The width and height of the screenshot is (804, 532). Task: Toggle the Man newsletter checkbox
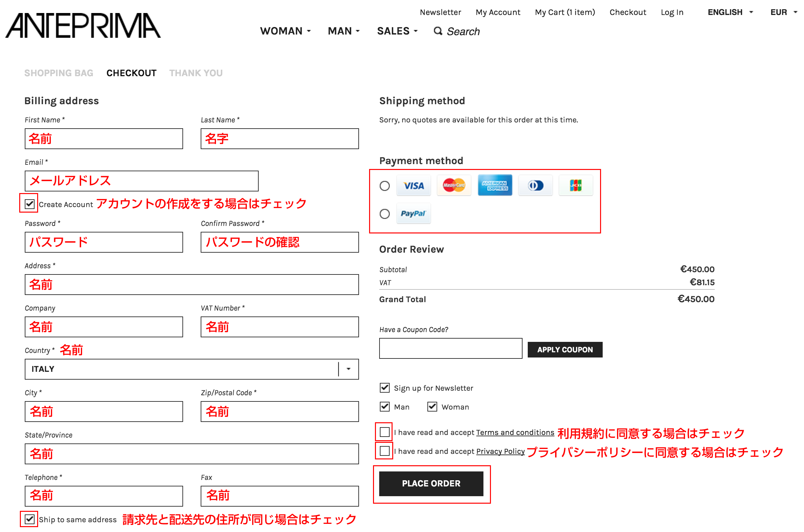[384, 407]
